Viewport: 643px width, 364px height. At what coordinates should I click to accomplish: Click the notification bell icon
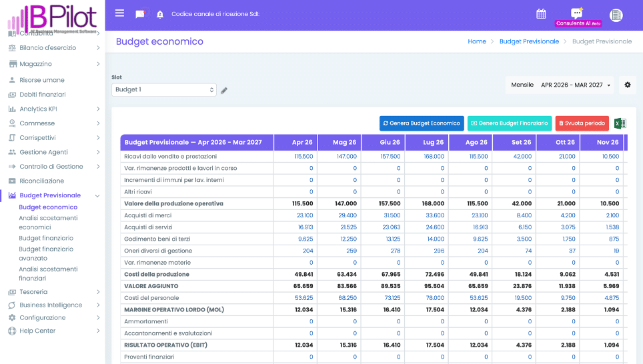[160, 14]
